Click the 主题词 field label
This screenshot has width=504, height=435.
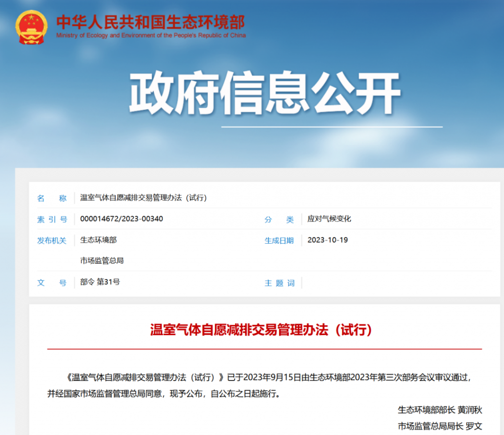279,283
